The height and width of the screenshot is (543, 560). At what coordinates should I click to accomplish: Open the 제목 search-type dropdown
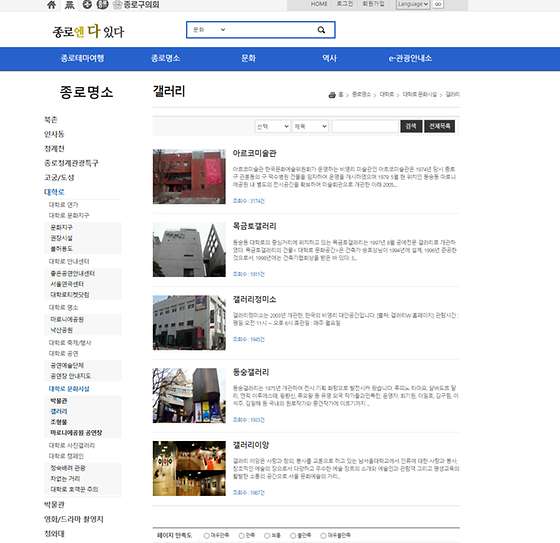coord(310,126)
